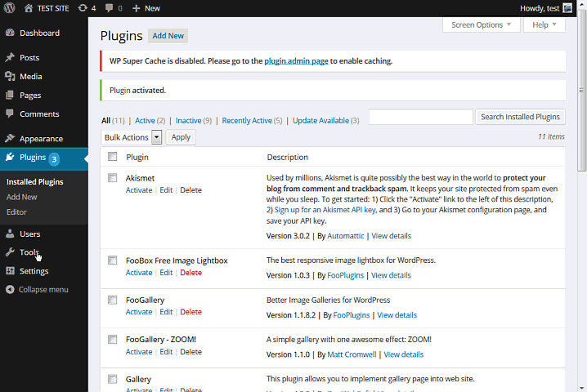Sort by the Plugin column header

click(x=137, y=157)
